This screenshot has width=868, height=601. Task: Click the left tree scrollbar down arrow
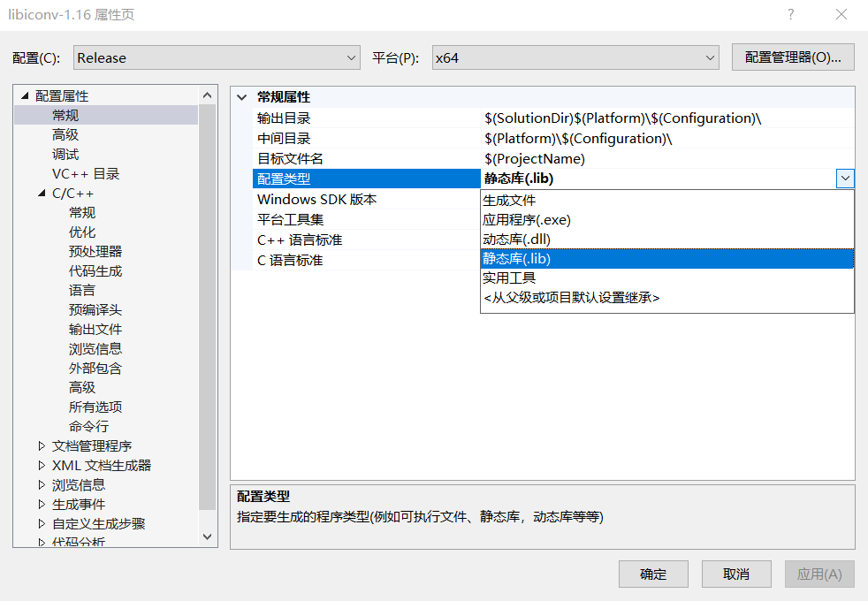(206, 536)
